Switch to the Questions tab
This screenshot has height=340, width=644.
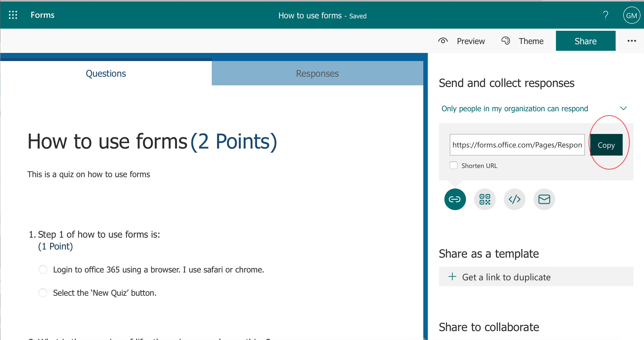click(106, 73)
